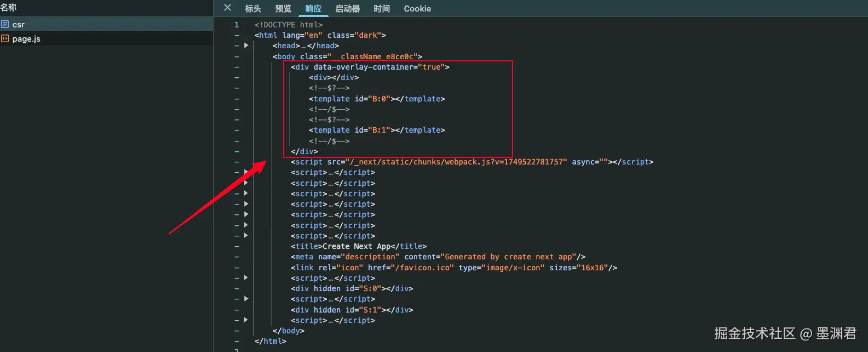
Task: Click the div data-overlay-container="true" line
Action: pos(370,67)
